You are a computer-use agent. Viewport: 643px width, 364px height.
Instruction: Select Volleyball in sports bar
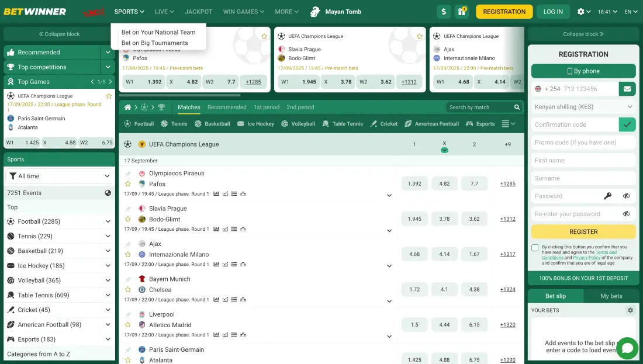[298, 123]
